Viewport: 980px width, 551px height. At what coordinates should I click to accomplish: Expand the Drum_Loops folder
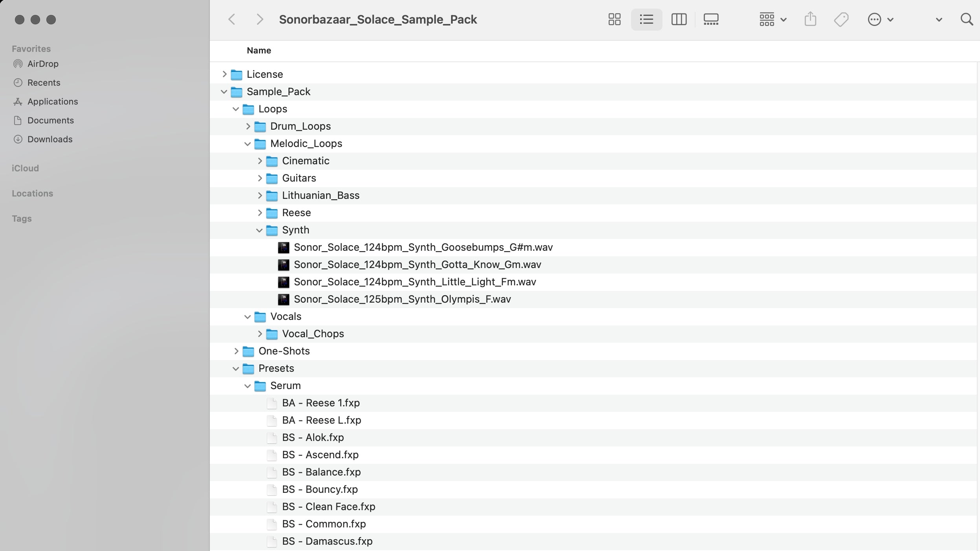tap(248, 126)
